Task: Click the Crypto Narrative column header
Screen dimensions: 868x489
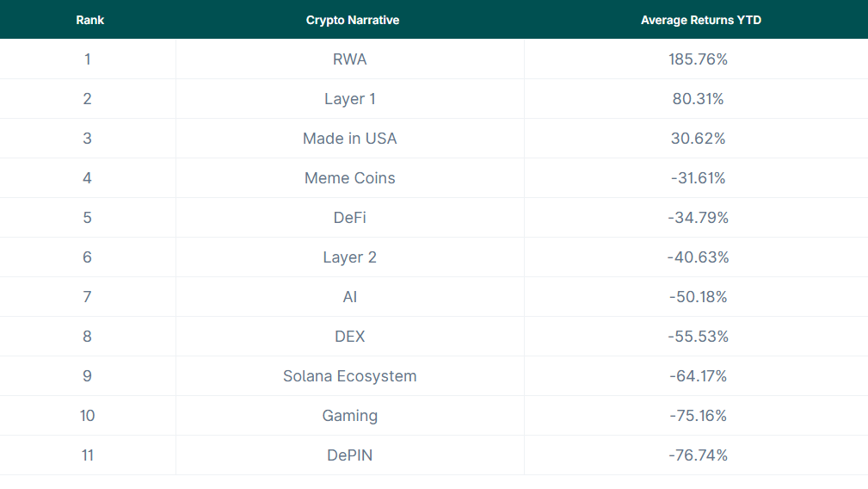Action: click(x=353, y=20)
